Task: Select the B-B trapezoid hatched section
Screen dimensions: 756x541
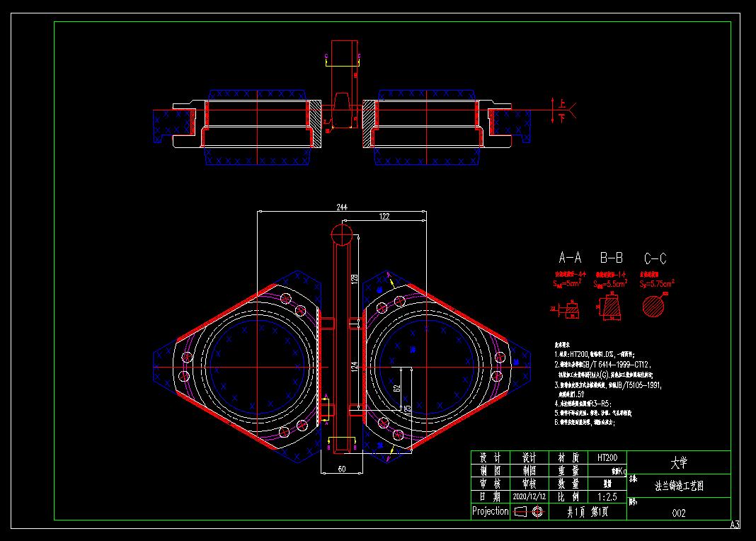Action: (609, 308)
